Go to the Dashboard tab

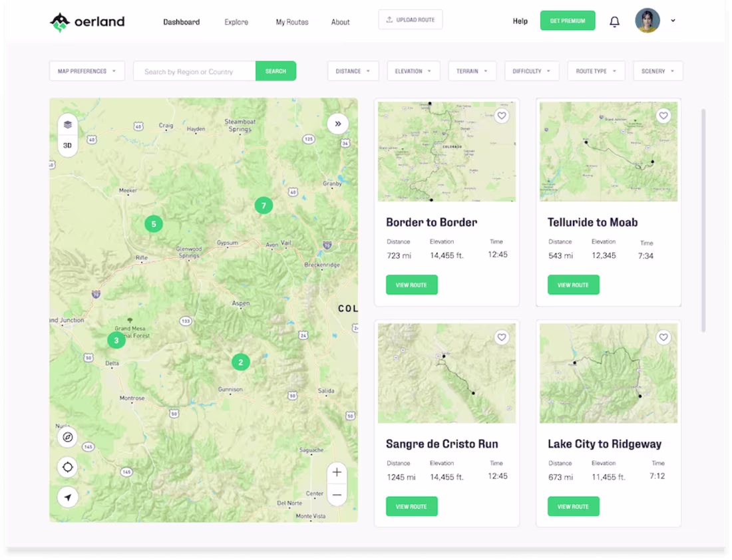[x=182, y=22]
